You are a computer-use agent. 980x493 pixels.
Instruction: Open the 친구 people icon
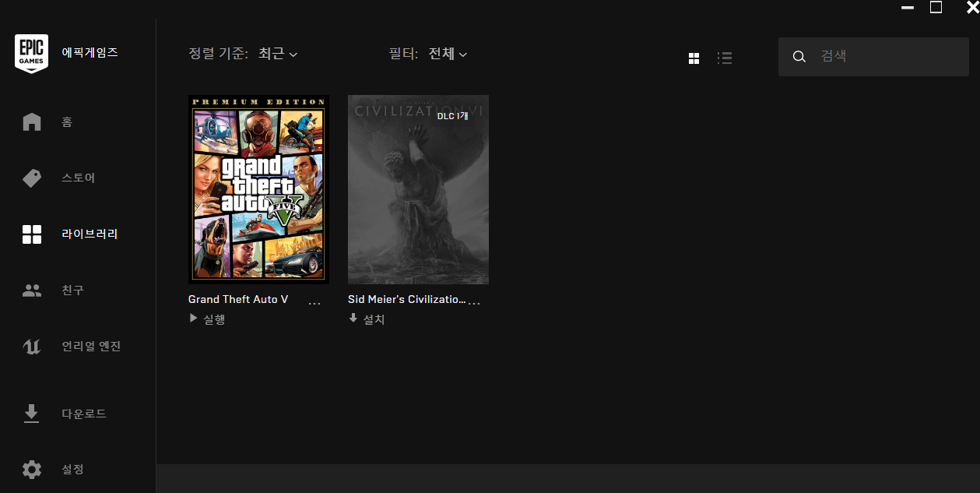tap(32, 291)
